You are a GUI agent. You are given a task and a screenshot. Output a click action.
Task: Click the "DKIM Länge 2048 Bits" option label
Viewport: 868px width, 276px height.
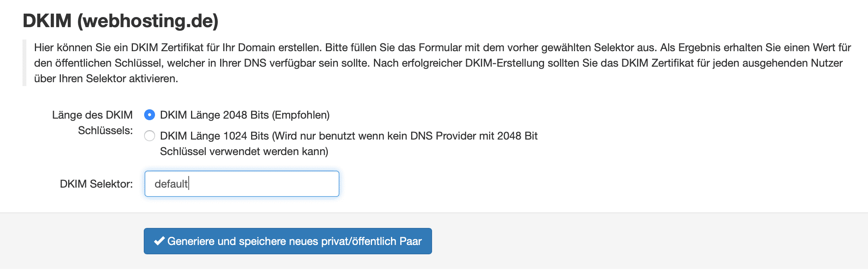pyautogui.click(x=214, y=115)
